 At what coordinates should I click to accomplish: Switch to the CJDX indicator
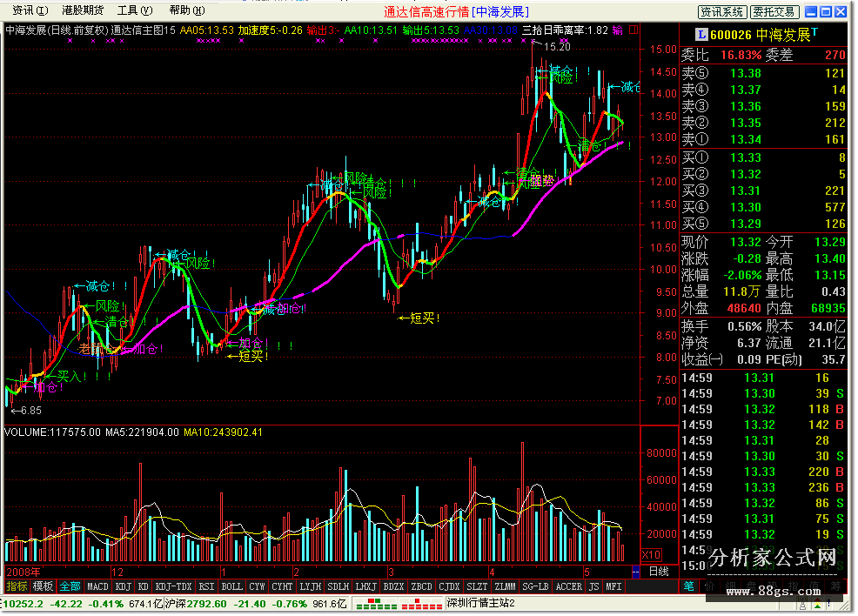(449, 586)
